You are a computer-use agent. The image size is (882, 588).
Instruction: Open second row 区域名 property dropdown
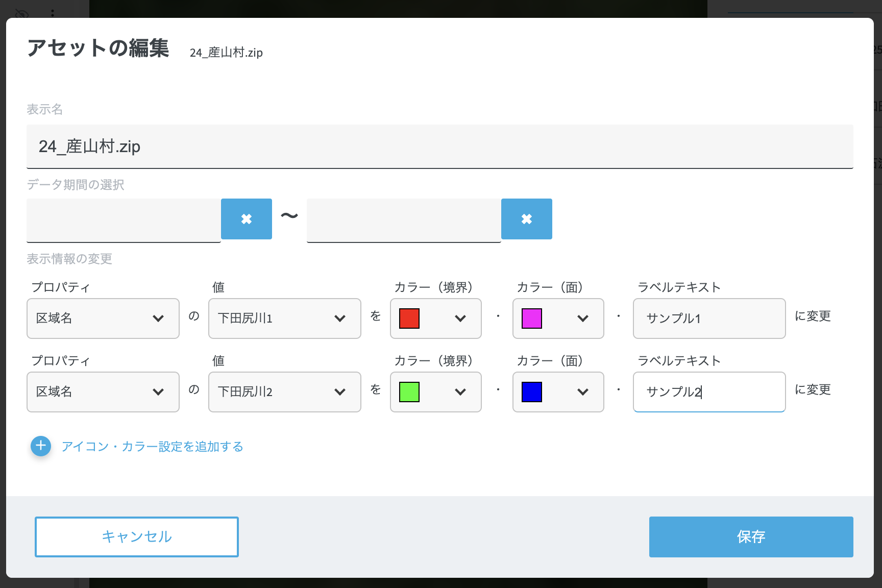[x=103, y=392]
